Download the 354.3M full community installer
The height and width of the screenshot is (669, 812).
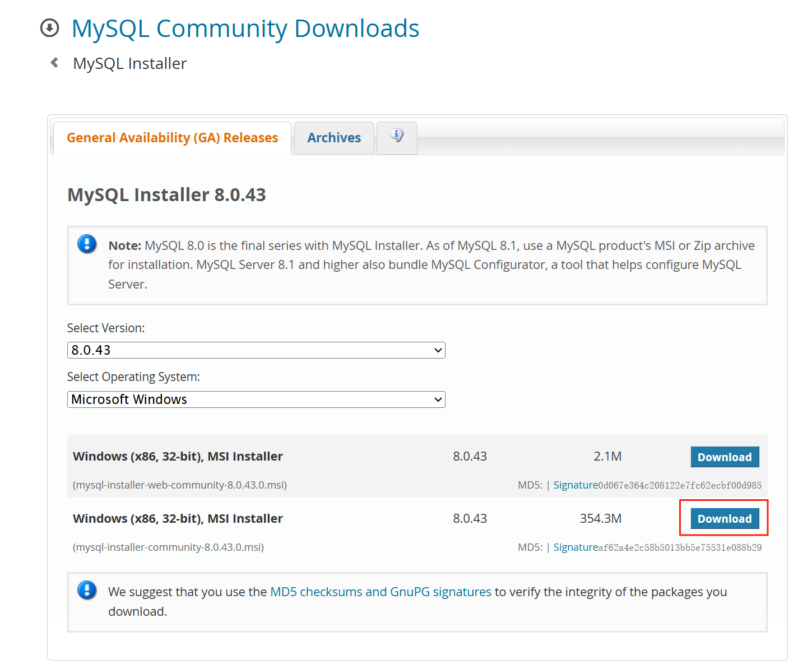tap(725, 519)
